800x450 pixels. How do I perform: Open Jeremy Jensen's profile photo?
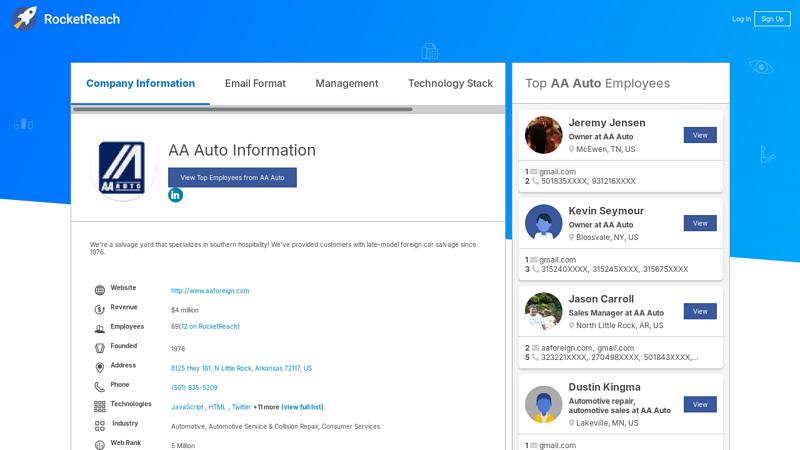543,135
